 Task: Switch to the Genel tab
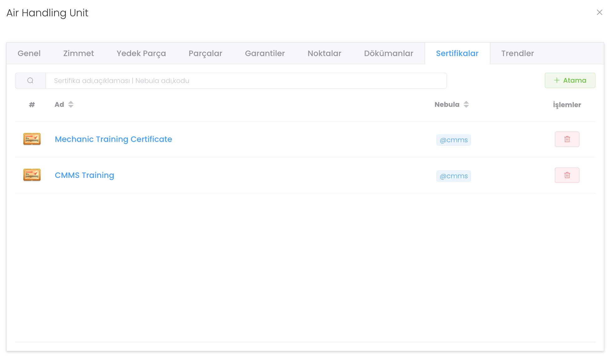29,53
